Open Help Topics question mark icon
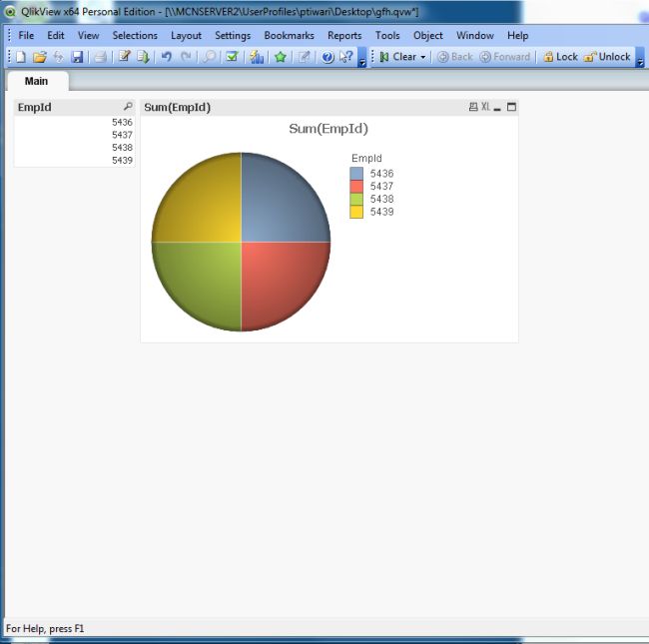The width and height of the screenshot is (649, 644). tap(327, 57)
